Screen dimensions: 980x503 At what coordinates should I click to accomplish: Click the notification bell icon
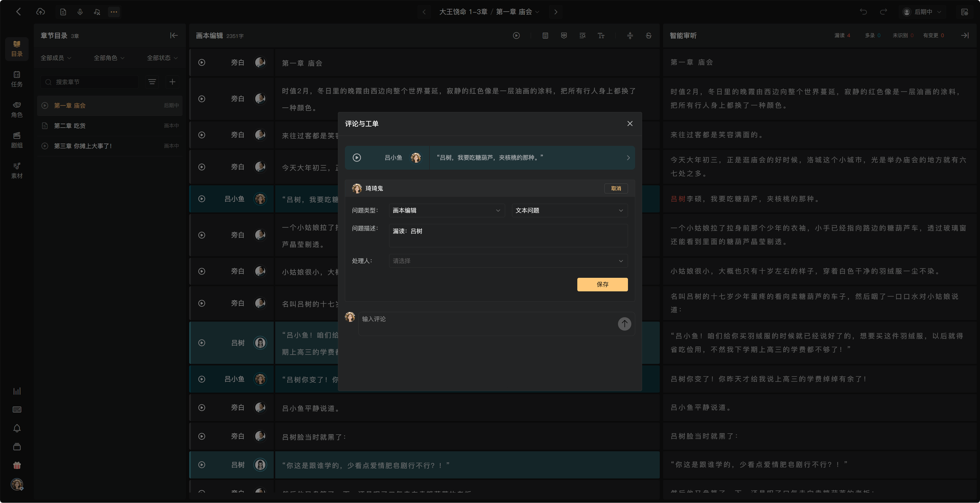click(x=17, y=428)
